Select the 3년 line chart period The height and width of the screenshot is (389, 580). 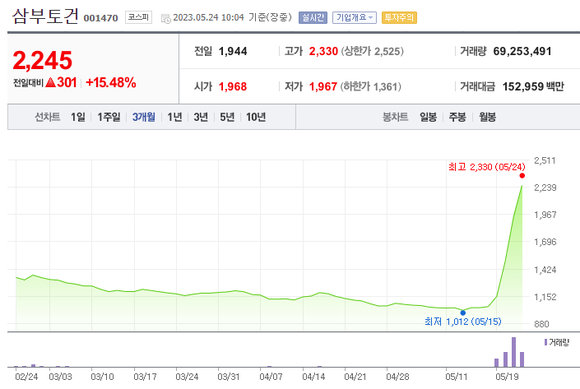click(x=201, y=117)
